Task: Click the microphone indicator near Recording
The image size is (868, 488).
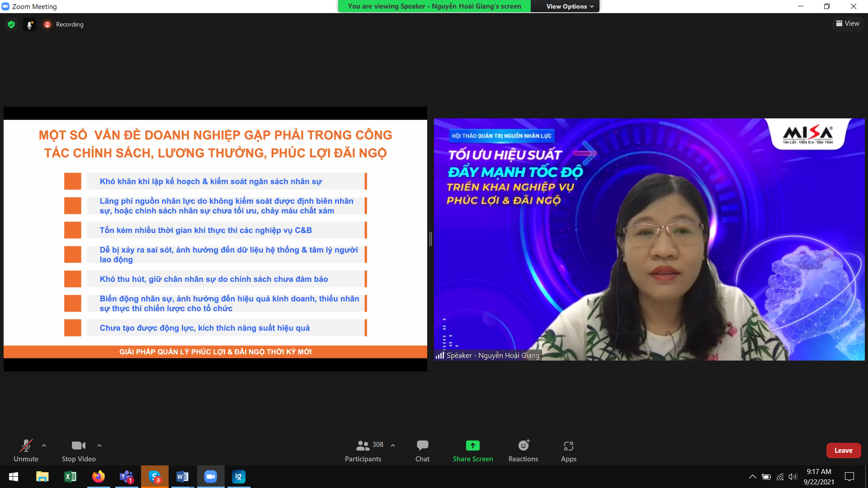Action: coord(29,24)
